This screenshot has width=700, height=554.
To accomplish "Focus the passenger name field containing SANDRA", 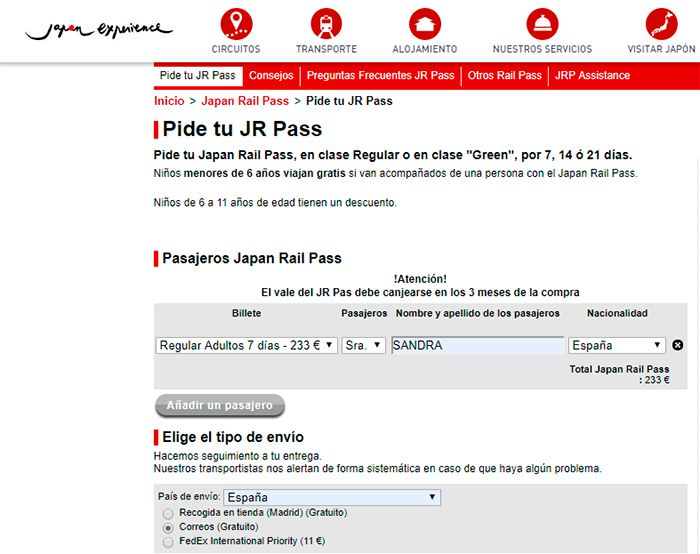I will pos(477,346).
